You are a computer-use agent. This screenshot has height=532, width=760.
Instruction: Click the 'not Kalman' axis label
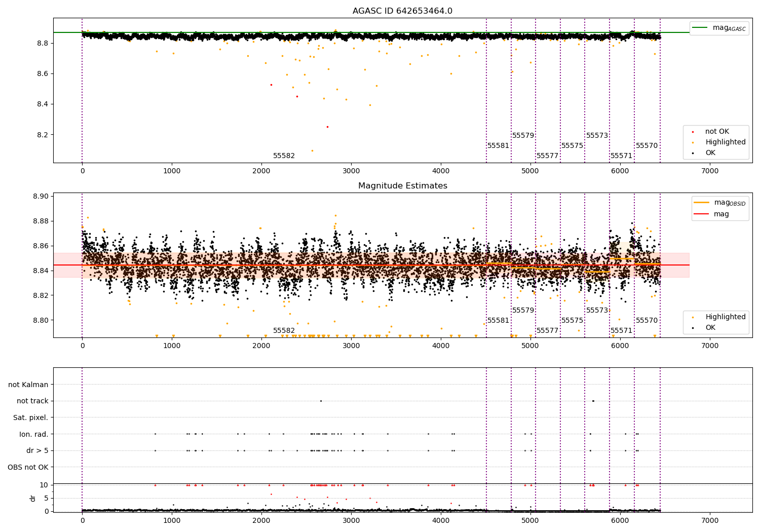pos(28,385)
